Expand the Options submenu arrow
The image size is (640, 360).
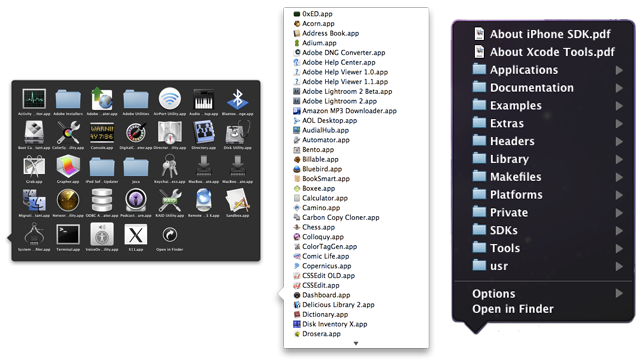tap(619, 293)
